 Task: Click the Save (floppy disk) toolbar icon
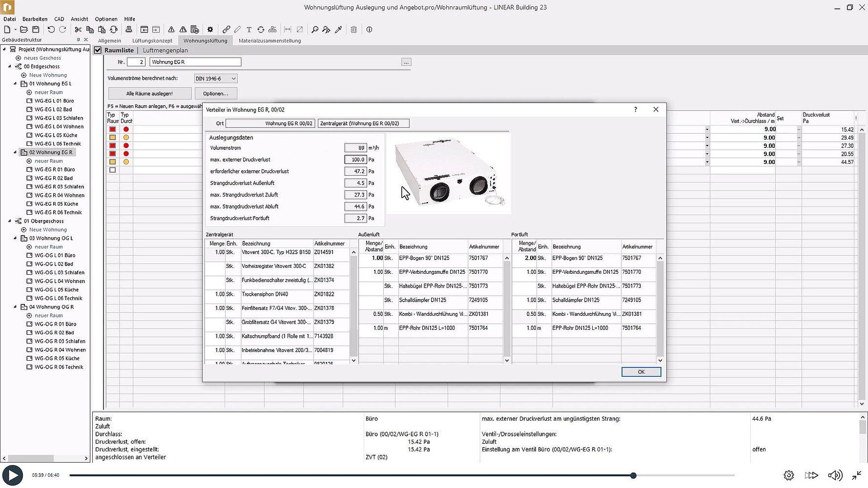point(36,30)
